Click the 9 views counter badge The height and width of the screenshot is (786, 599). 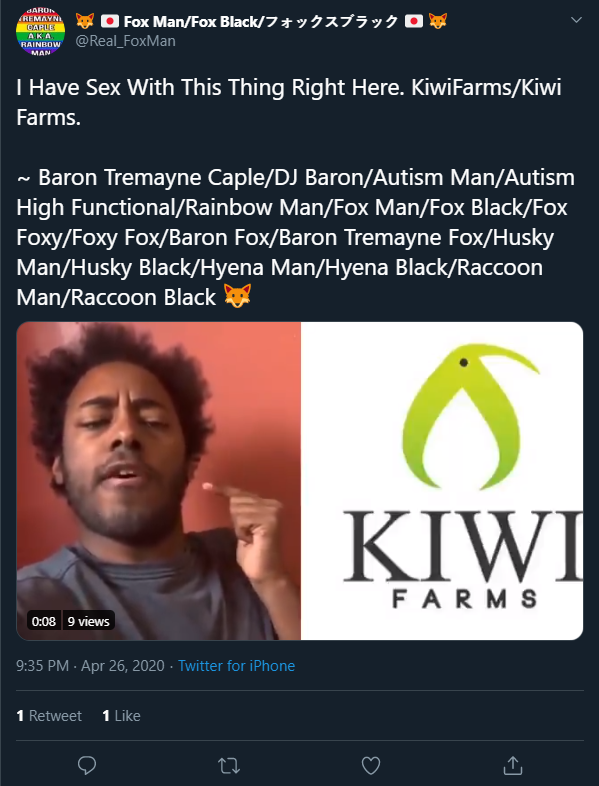[88, 621]
